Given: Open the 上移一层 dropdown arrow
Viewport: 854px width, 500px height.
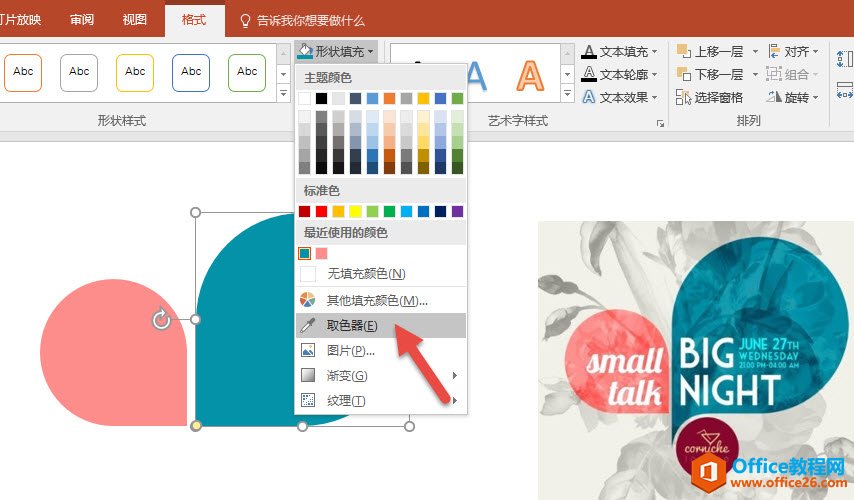Looking at the screenshot, I should click(x=755, y=52).
